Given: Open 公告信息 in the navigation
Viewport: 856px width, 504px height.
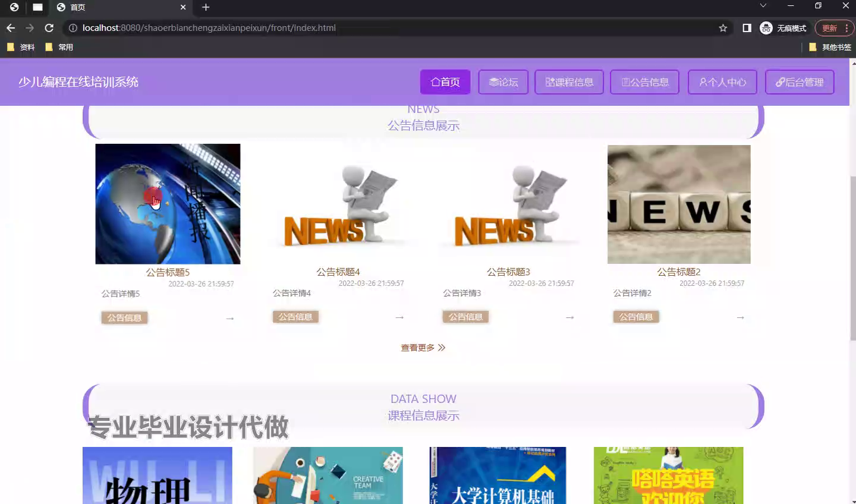Looking at the screenshot, I should [x=645, y=82].
